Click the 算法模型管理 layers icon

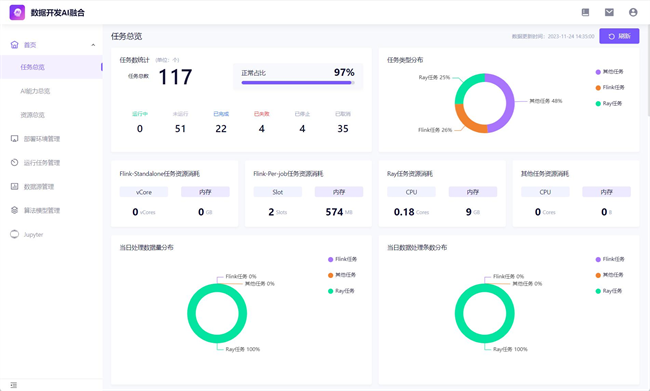click(15, 210)
